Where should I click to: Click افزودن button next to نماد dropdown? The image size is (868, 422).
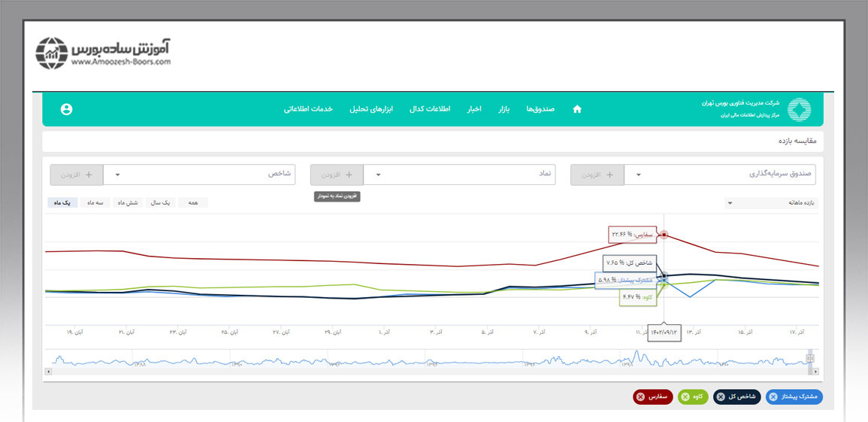point(337,175)
